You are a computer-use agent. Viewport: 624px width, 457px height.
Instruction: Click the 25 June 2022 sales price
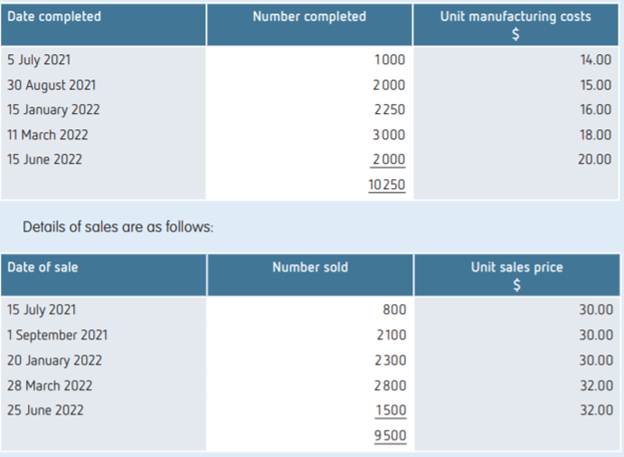point(596,410)
